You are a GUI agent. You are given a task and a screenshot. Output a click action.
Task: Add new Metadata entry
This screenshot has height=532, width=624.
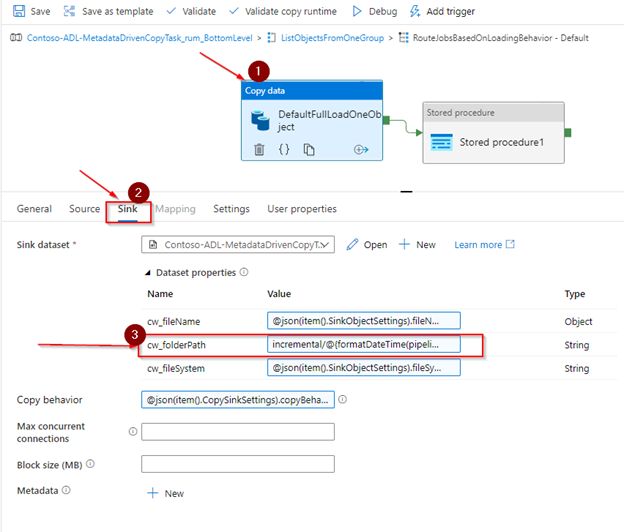click(x=166, y=493)
